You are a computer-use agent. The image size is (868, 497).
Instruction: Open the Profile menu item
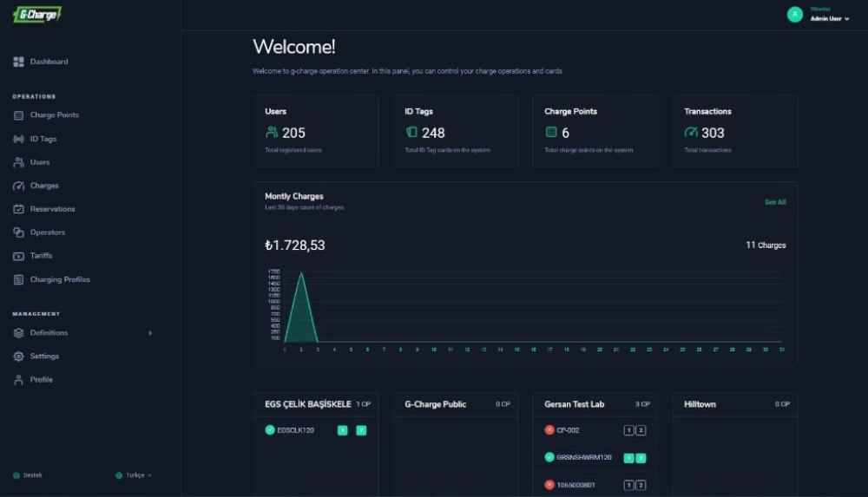41,380
